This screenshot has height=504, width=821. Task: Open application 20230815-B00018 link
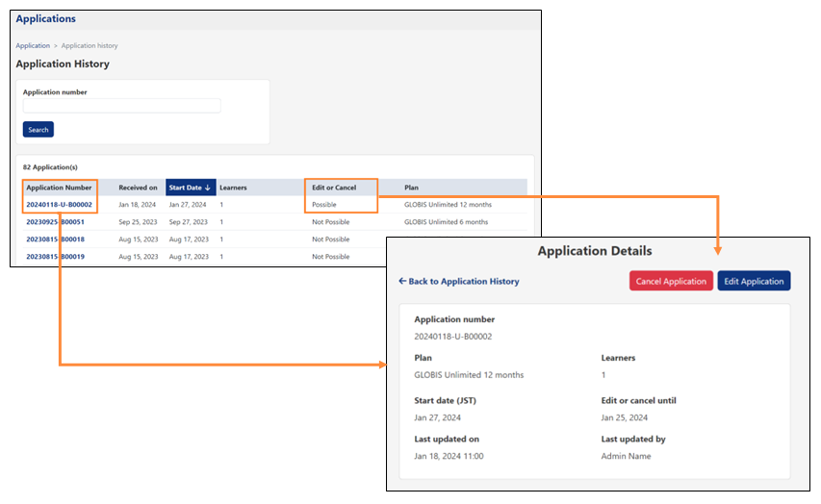click(x=55, y=239)
